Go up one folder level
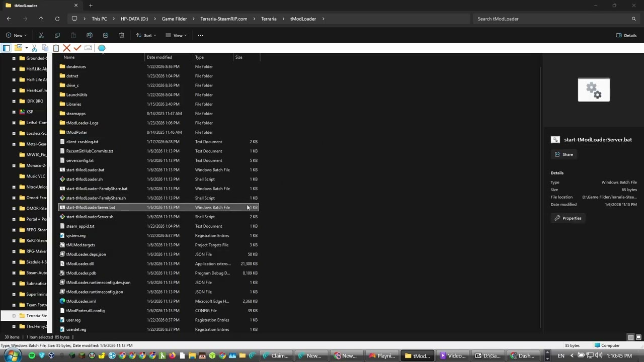The height and width of the screenshot is (362, 644). (x=41, y=19)
